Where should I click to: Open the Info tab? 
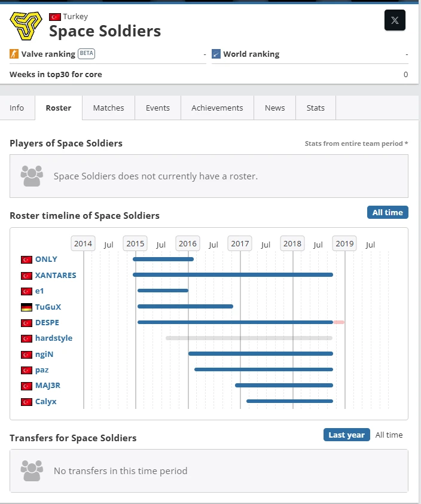coord(17,108)
